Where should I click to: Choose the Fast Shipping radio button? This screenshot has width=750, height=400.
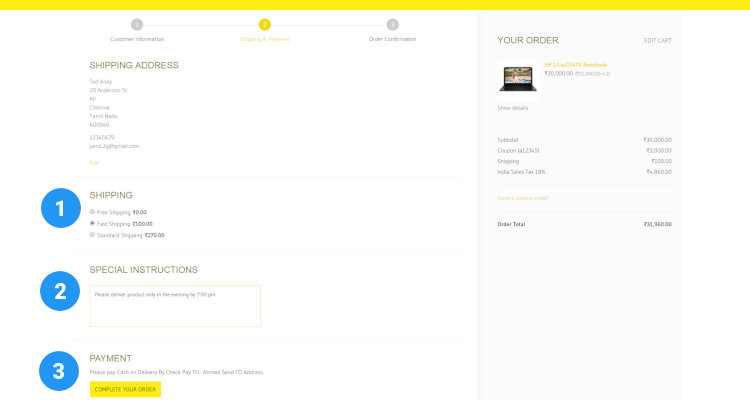pos(93,223)
